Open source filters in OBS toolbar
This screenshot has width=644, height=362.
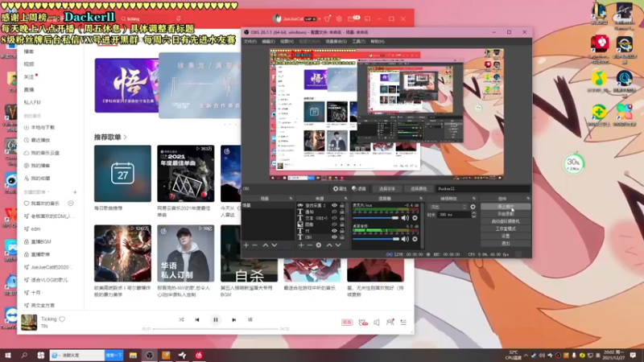pos(359,189)
